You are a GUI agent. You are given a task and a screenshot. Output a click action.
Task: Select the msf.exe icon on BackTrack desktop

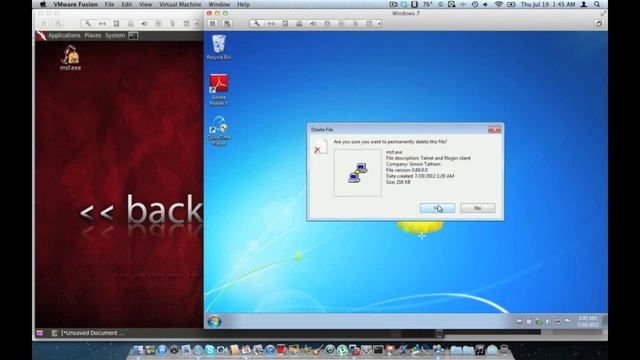[x=70, y=58]
